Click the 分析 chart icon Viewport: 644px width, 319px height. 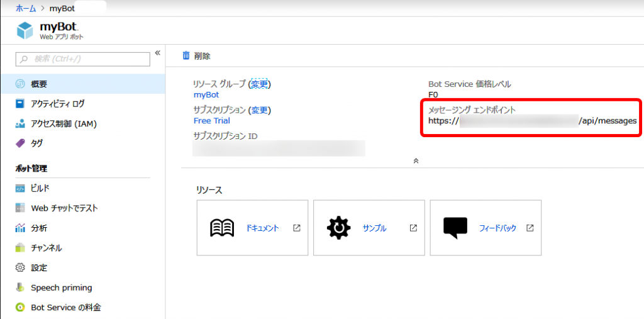click(x=20, y=228)
